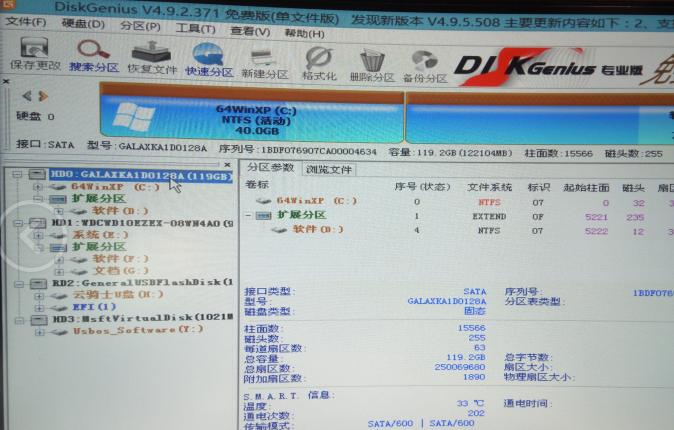Click total sectors value 250069680

[x=460, y=367]
